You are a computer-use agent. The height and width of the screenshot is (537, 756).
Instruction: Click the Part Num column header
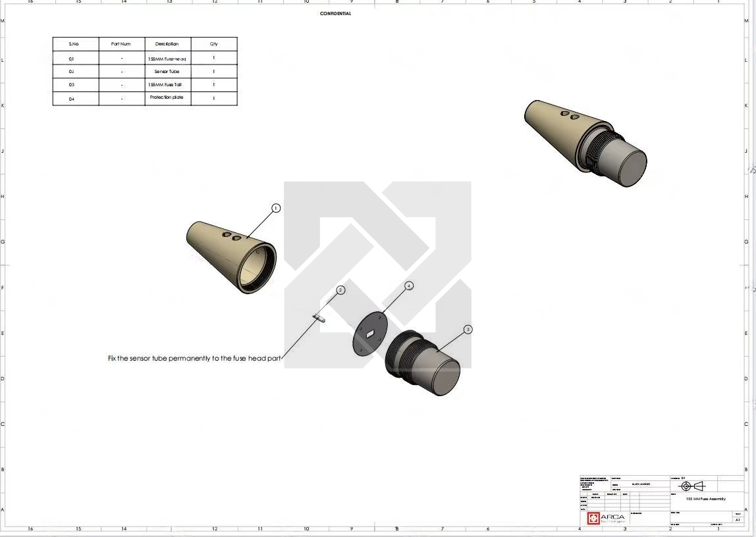(x=121, y=44)
